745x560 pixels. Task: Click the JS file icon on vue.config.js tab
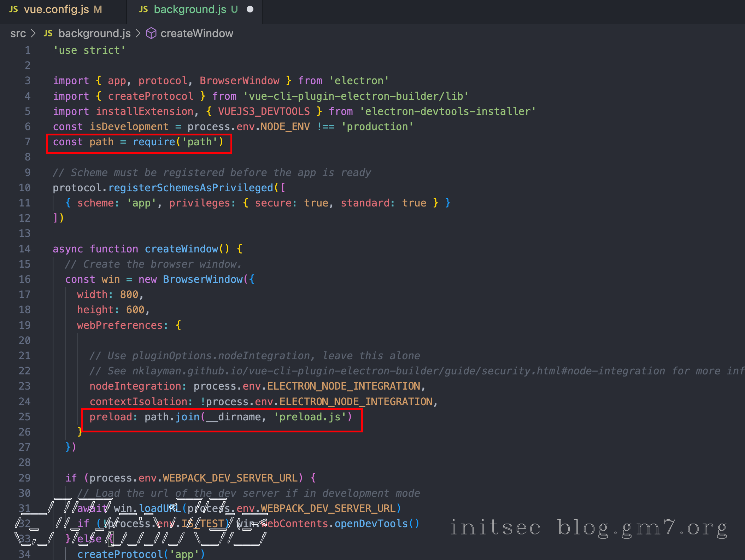pos(14,10)
